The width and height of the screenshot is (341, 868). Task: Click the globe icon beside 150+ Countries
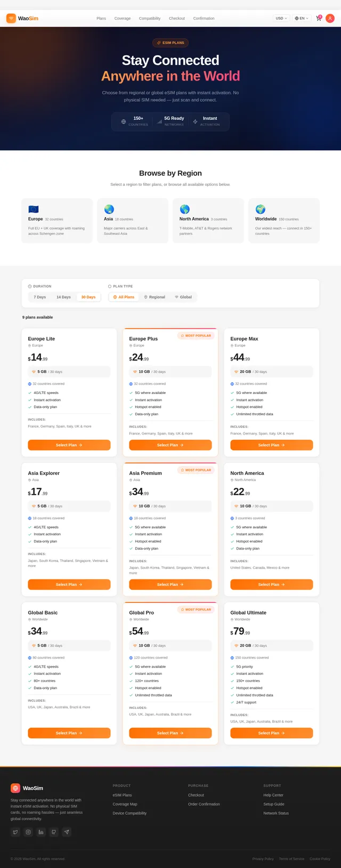[124, 121]
